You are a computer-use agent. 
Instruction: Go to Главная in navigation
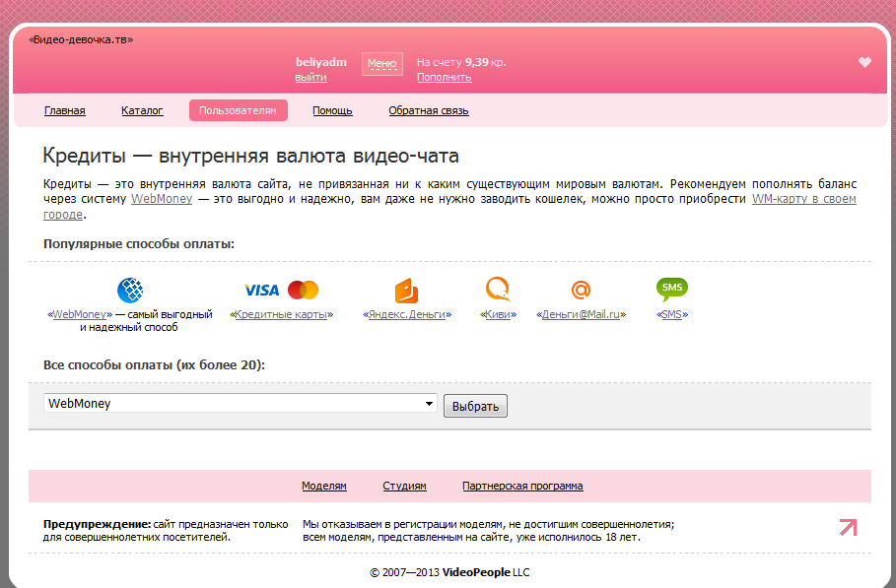pos(65,110)
